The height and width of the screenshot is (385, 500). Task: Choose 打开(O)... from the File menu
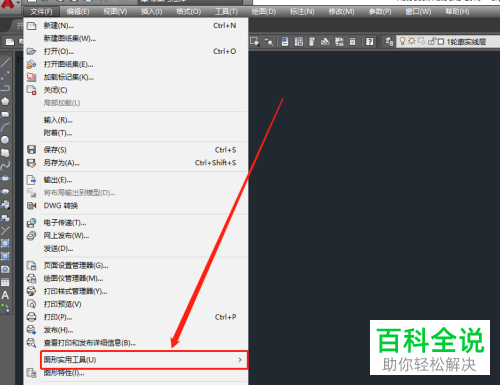point(136,51)
